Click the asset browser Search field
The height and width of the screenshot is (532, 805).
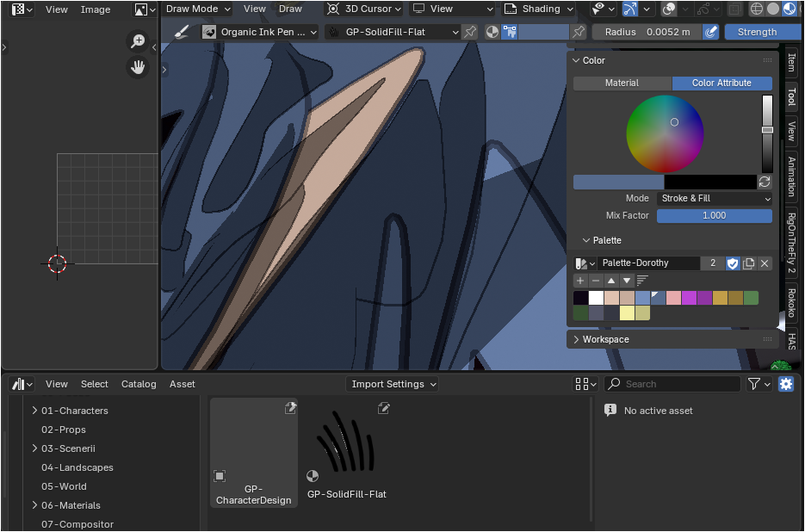point(673,384)
